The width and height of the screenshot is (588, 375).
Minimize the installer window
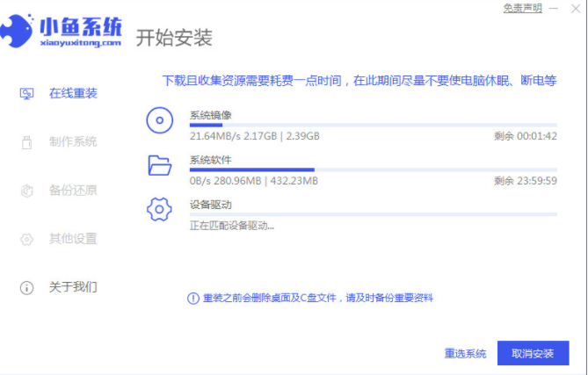point(555,7)
